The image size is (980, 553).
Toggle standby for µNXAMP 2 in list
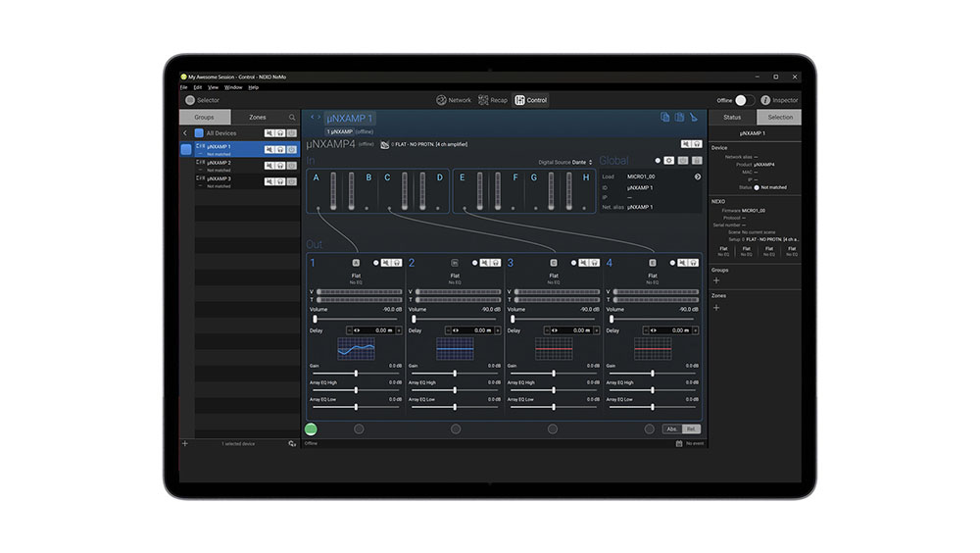coord(292,166)
